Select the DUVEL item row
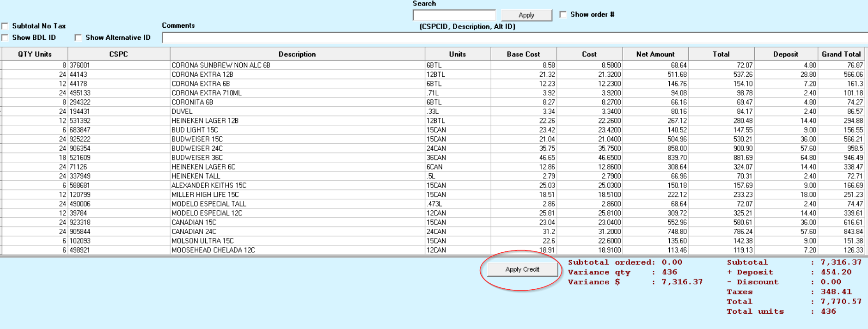Screen dimensions: 868x329 click(x=433, y=111)
